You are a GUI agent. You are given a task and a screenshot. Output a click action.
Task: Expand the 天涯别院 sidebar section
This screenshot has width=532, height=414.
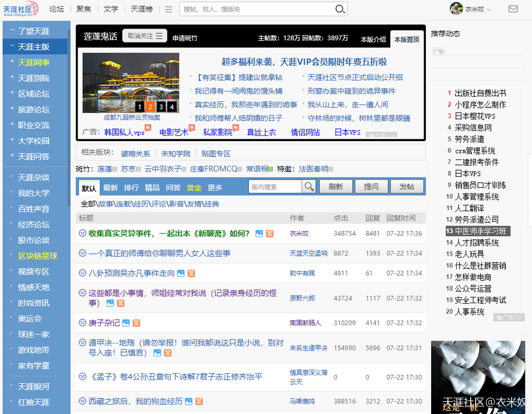12,77
